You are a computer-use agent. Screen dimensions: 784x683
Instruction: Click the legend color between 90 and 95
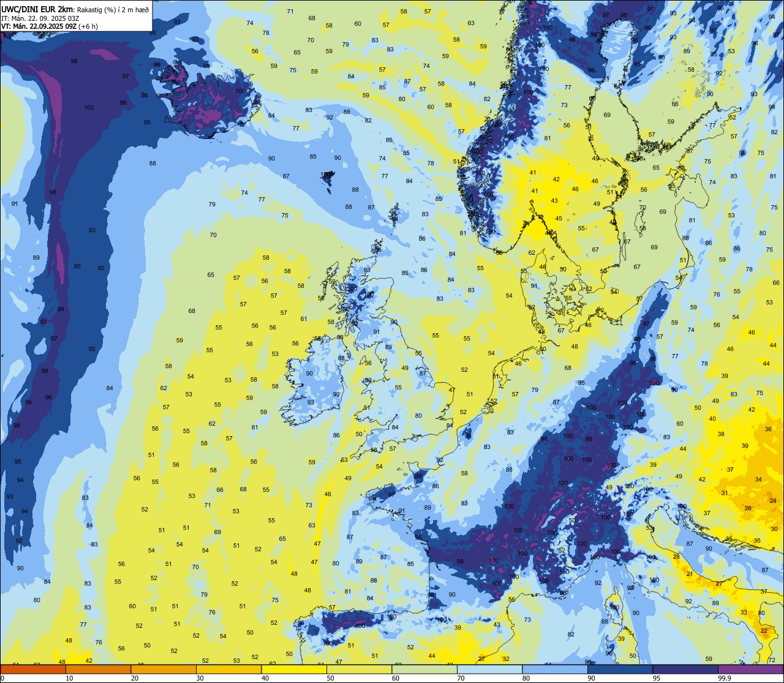[620, 670]
